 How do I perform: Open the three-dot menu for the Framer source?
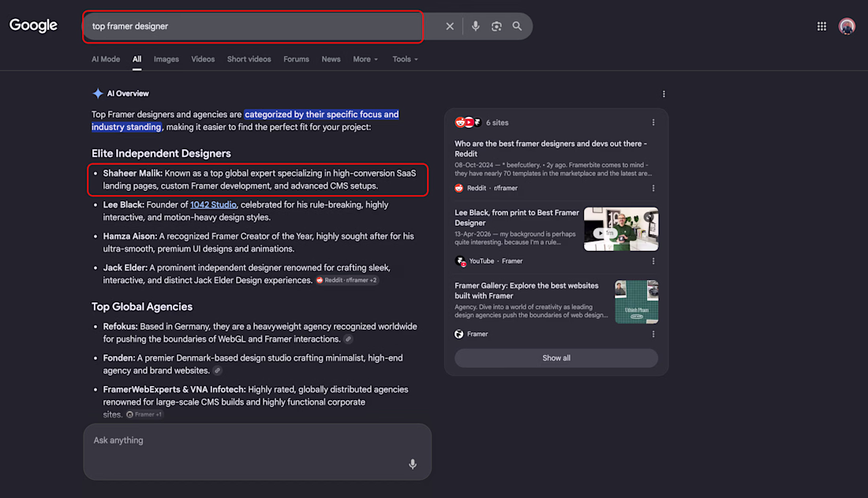pos(653,334)
